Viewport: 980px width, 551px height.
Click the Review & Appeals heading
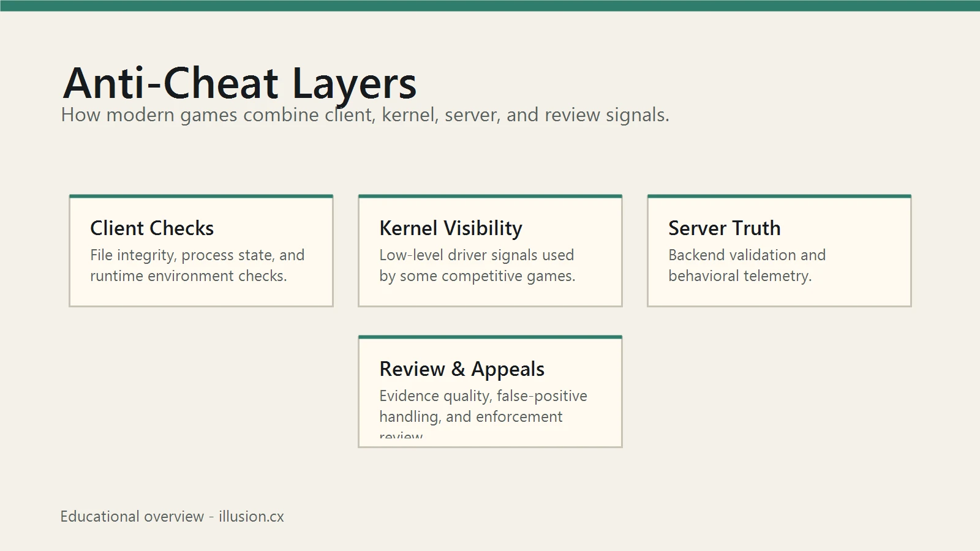click(462, 369)
